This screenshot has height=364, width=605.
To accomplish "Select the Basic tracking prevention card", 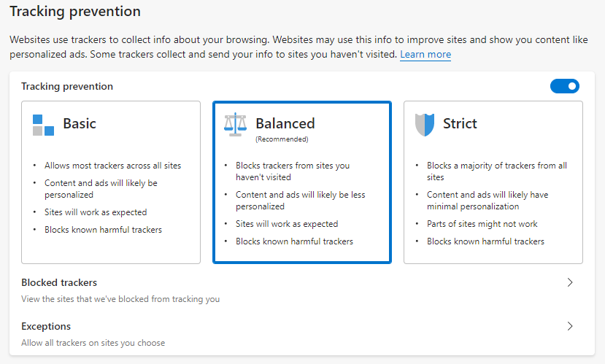I will tap(111, 182).
